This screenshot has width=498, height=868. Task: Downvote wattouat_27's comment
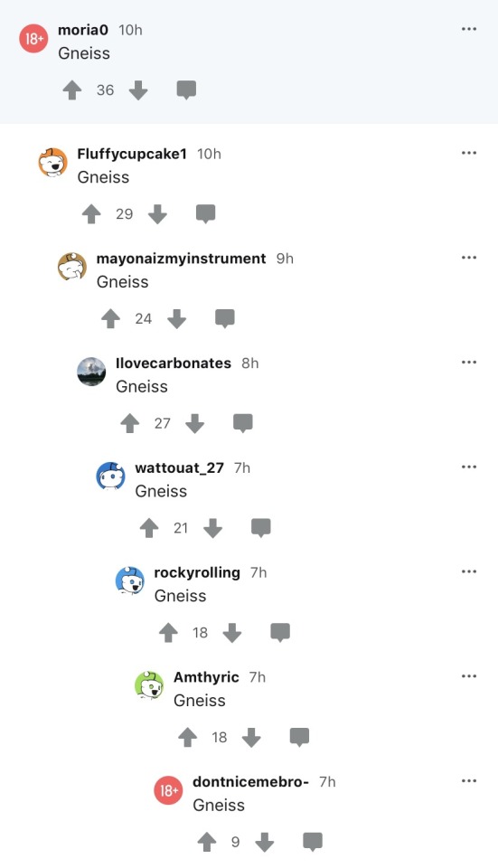[x=213, y=527]
